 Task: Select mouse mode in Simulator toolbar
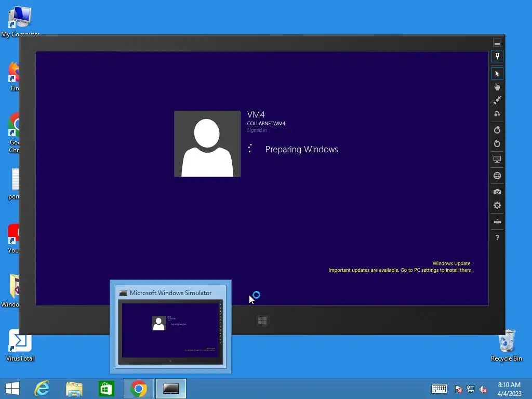(x=497, y=74)
